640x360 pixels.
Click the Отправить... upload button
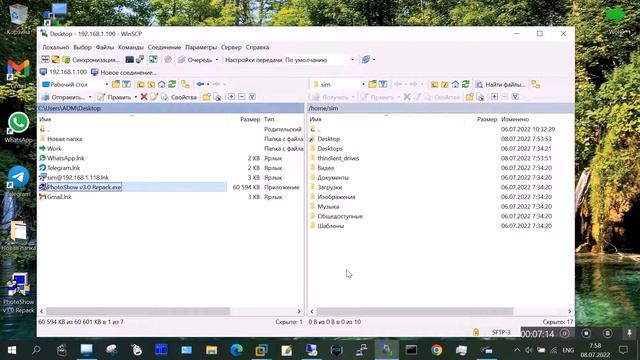[64, 97]
